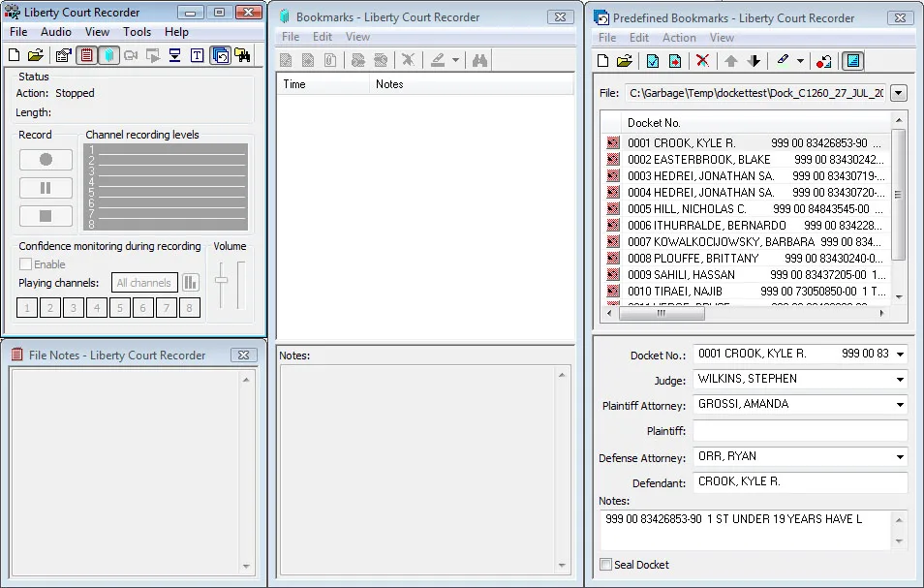
Task: Click the paperclip attachment icon in Bookmarks toolbar
Action: click(x=330, y=60)
